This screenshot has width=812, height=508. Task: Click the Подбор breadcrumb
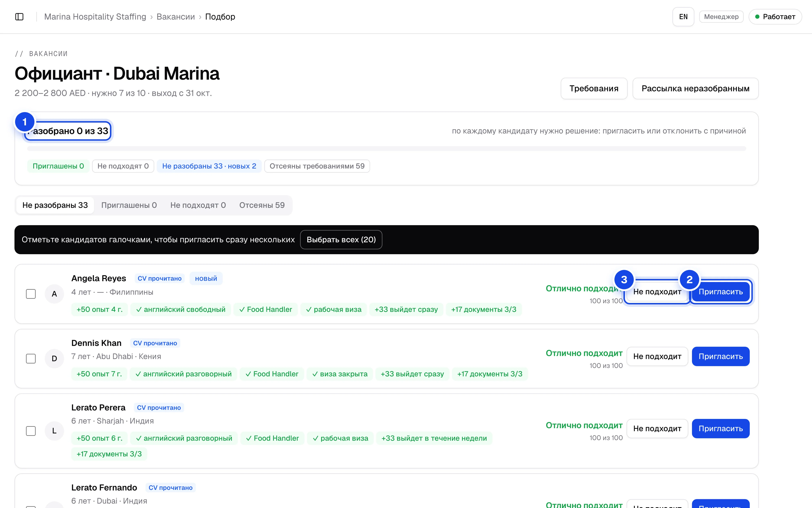point(220,17)
